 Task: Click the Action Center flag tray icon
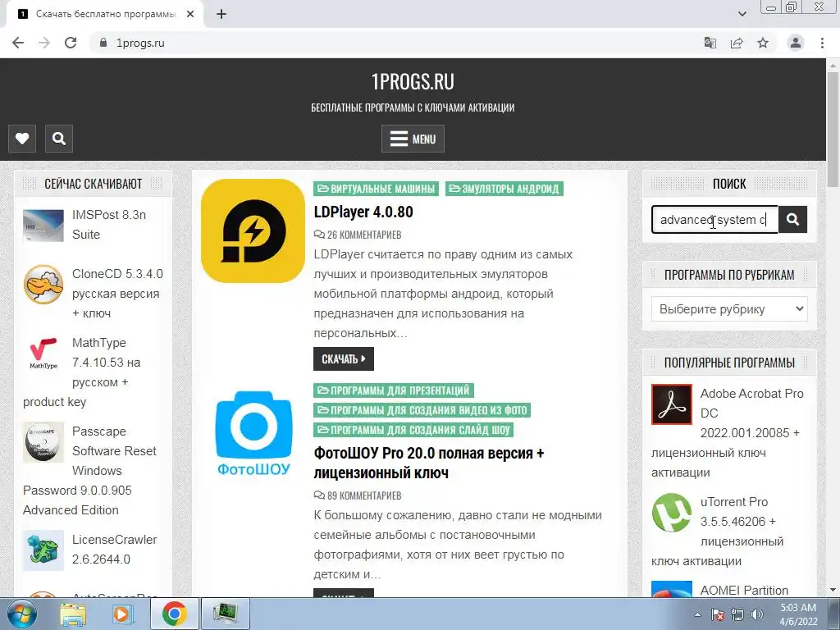tap(718, 615)
